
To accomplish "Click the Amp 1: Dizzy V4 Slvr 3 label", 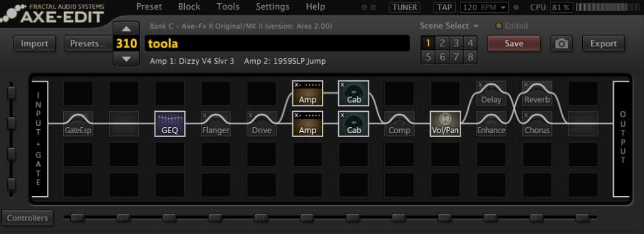I will (x=192, y=62).
